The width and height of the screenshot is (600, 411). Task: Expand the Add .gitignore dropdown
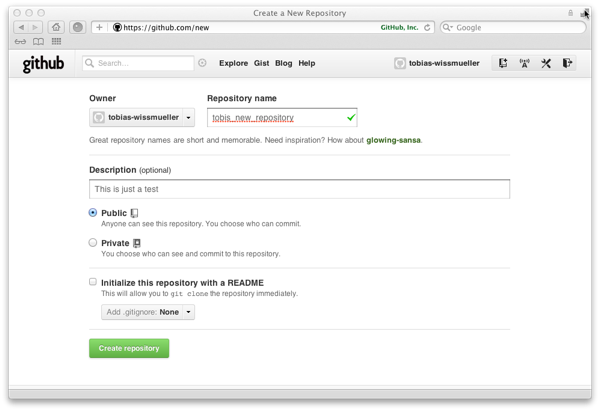(149, 312)
